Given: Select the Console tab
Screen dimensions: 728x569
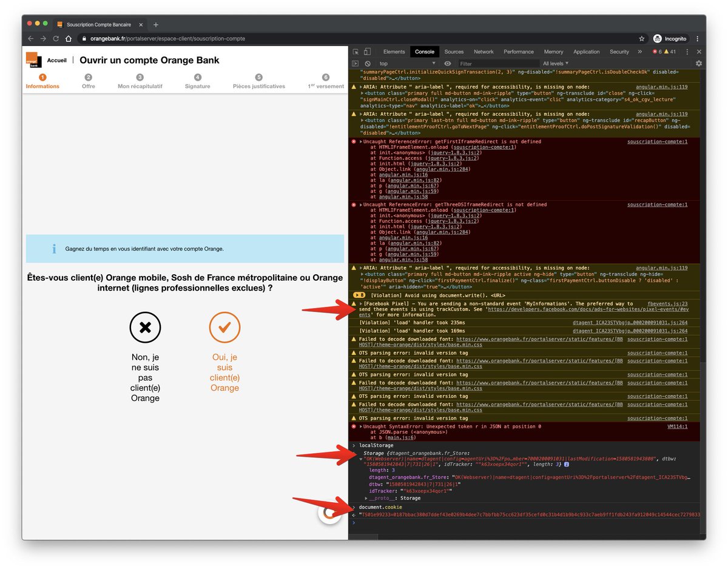Looking at the screenshot, I should 425,52.
